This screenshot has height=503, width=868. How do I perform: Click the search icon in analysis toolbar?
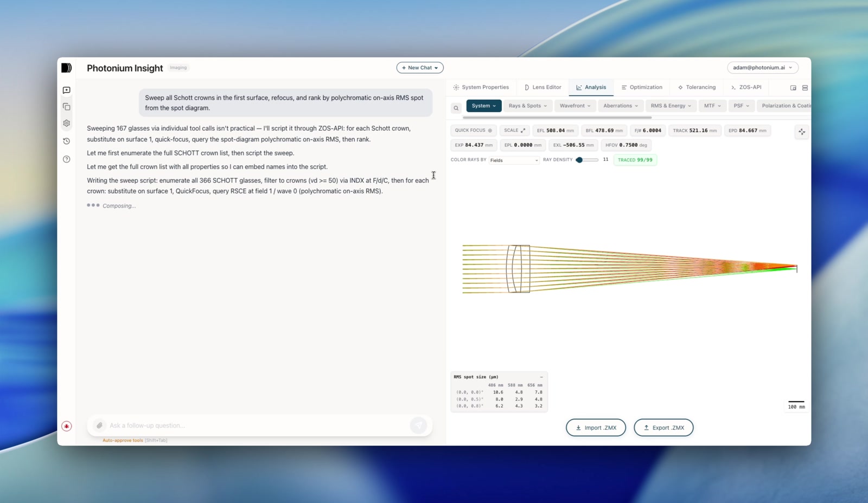click(x=456, y=108)
